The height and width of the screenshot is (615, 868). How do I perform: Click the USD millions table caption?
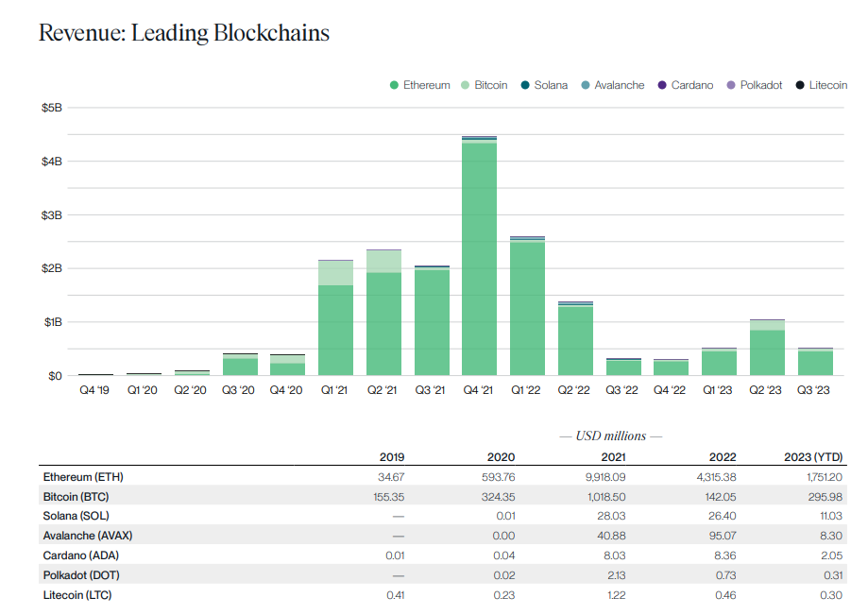pyautogui.click(x=610, y=436)
